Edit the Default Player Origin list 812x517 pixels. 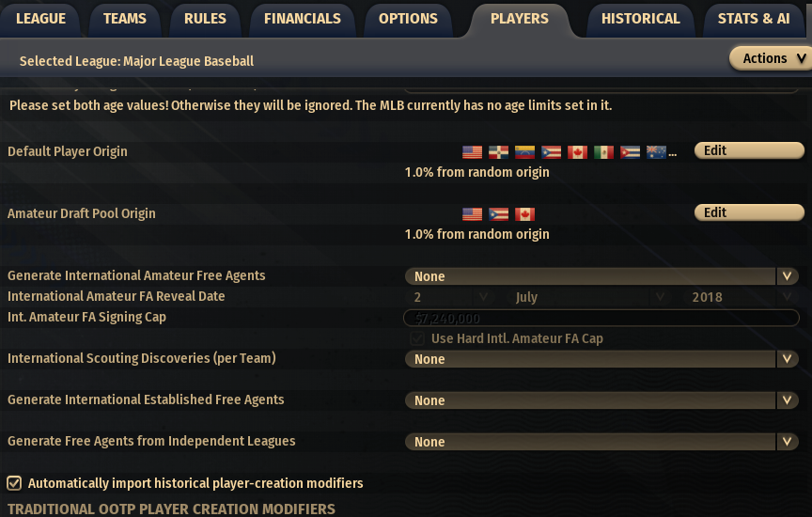point(749,150)
